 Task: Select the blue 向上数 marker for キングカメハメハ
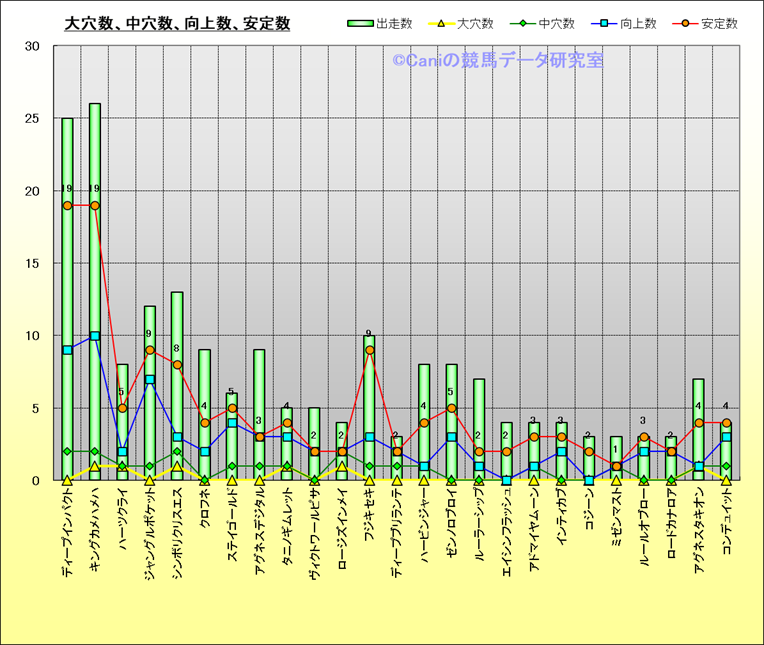[95, 336]
